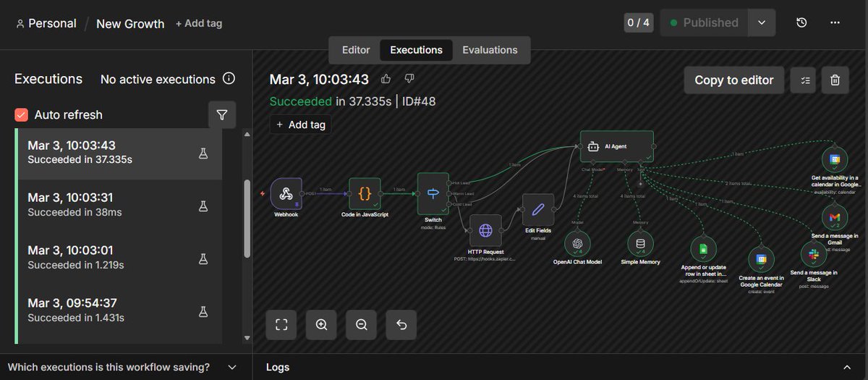The image size is (868, 380).
Task: Switch to the Evaluations tab
Action: click(490, 50)
